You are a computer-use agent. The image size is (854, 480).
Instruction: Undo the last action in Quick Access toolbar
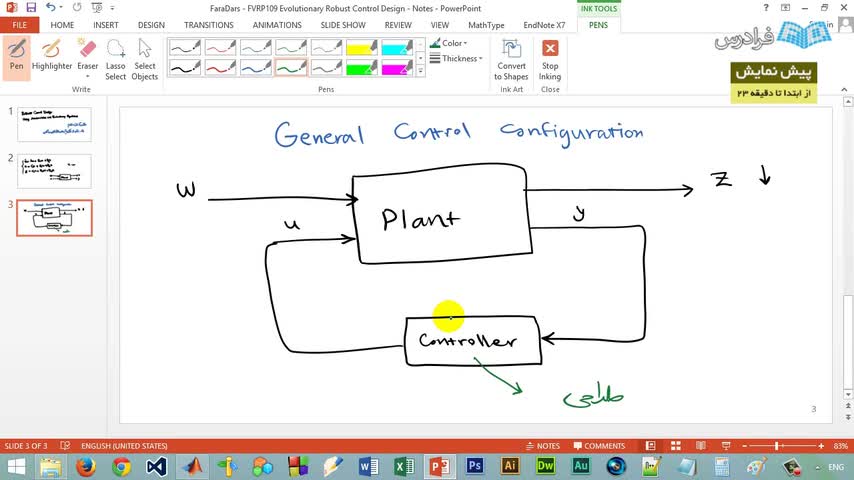51,8
